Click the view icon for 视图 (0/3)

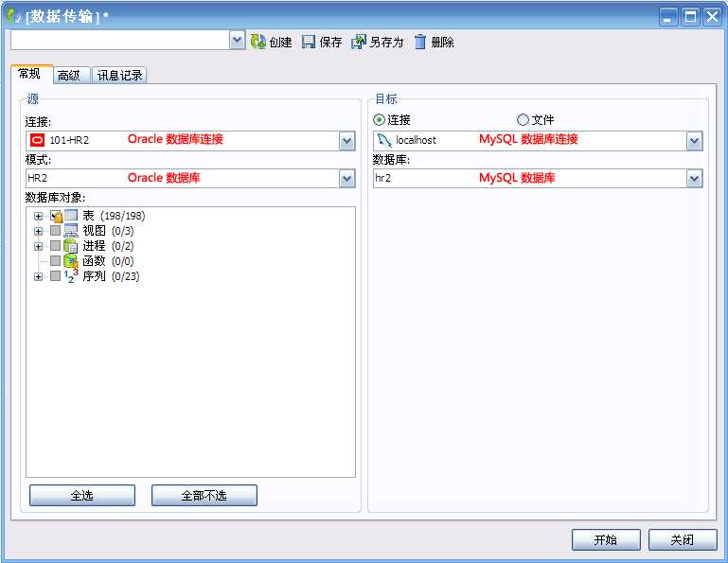pos(71,231)
